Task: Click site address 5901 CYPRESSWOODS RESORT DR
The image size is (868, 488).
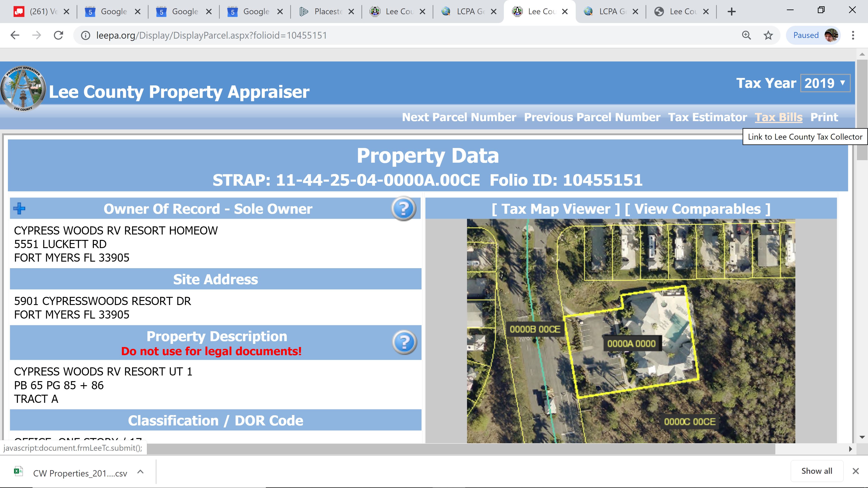Action: (102, 301)
